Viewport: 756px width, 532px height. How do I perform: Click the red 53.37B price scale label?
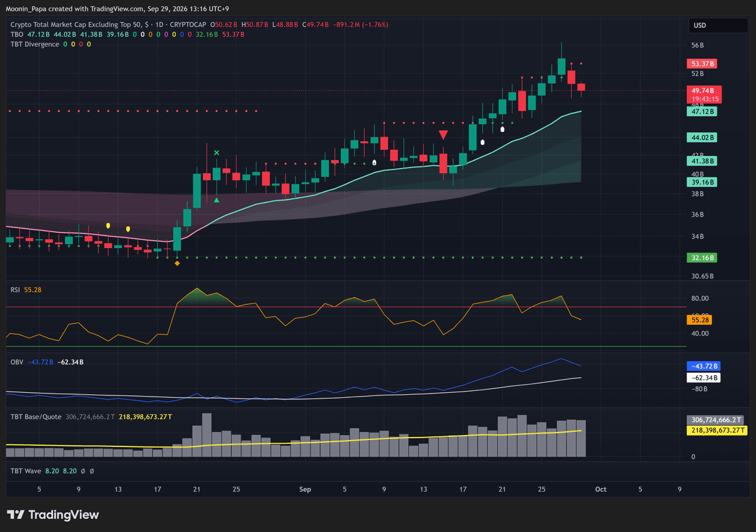coord(702,64)
